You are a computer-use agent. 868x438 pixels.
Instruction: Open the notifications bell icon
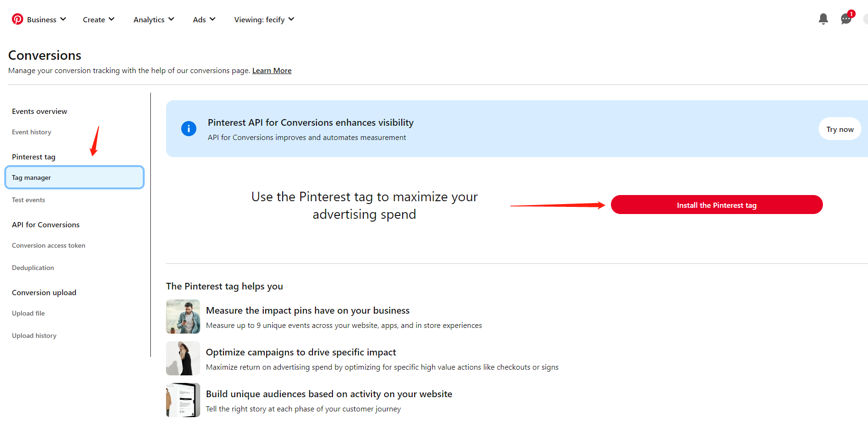pos(823,19)
